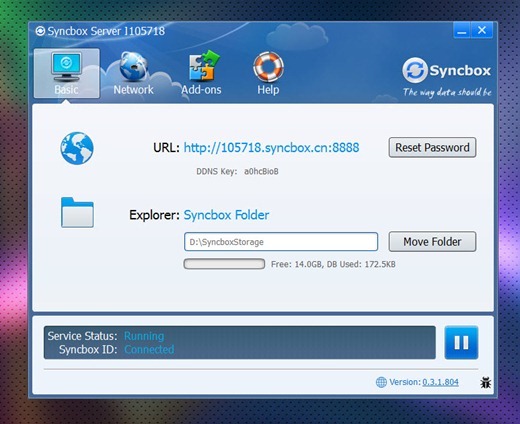Click the bug report icon
Screen dimensions: 520x424
click(x=485, y=382)
